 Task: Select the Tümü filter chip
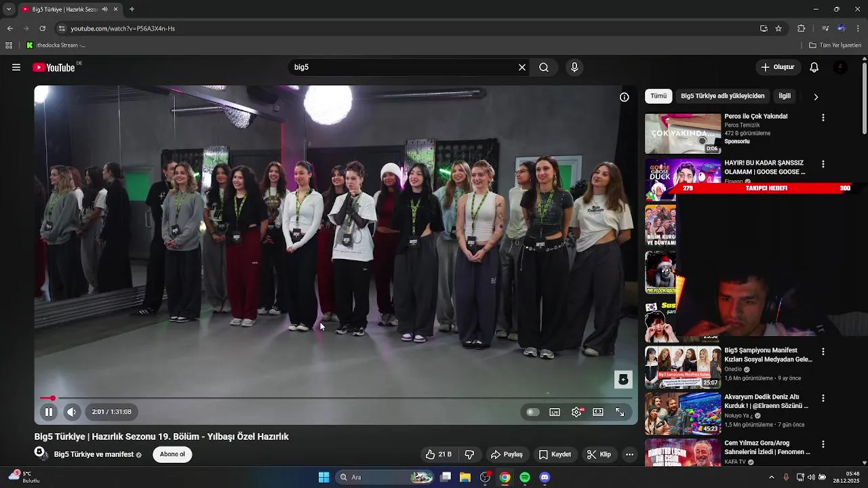[658, 96]
